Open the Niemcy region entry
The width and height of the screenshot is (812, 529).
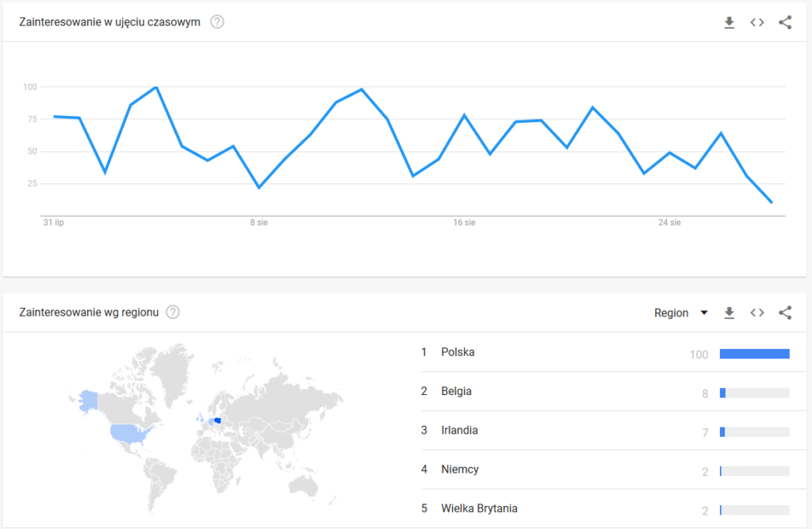coord(460,470)
